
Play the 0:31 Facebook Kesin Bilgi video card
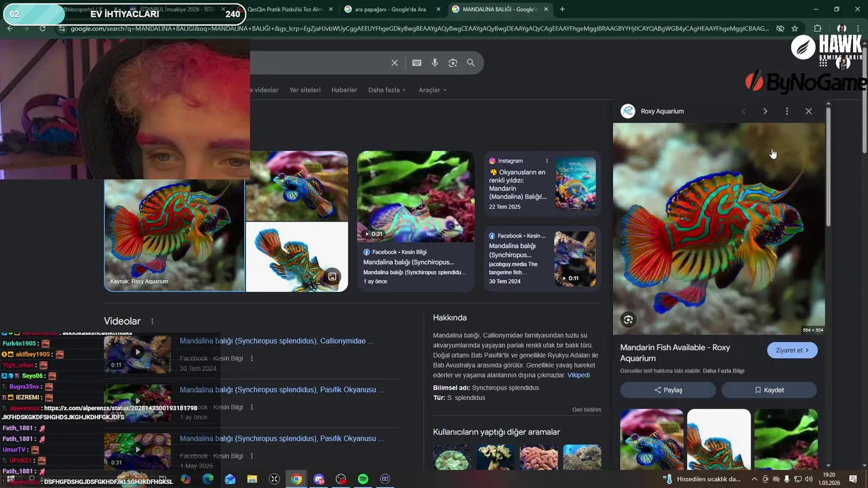(416, 221)
